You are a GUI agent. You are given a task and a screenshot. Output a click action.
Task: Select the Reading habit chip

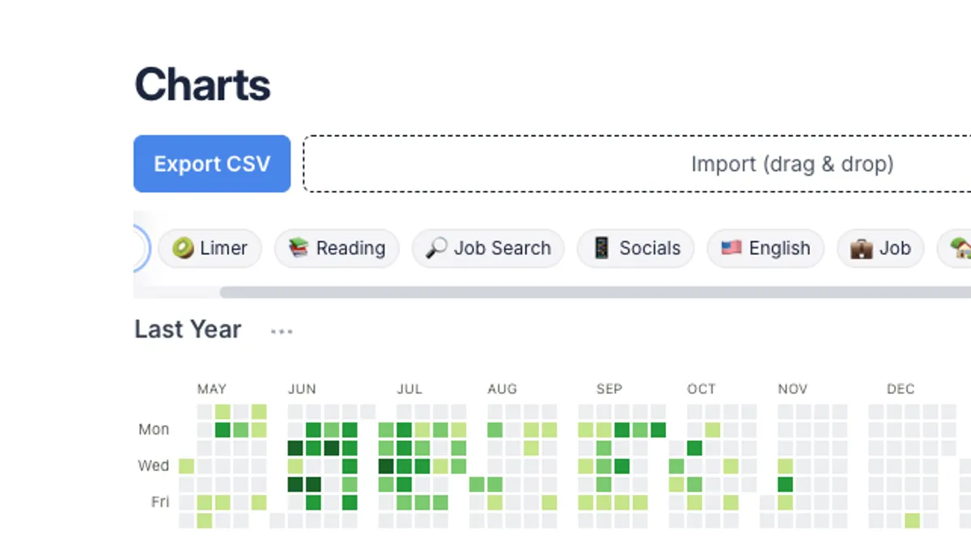(x=337, y=248)
